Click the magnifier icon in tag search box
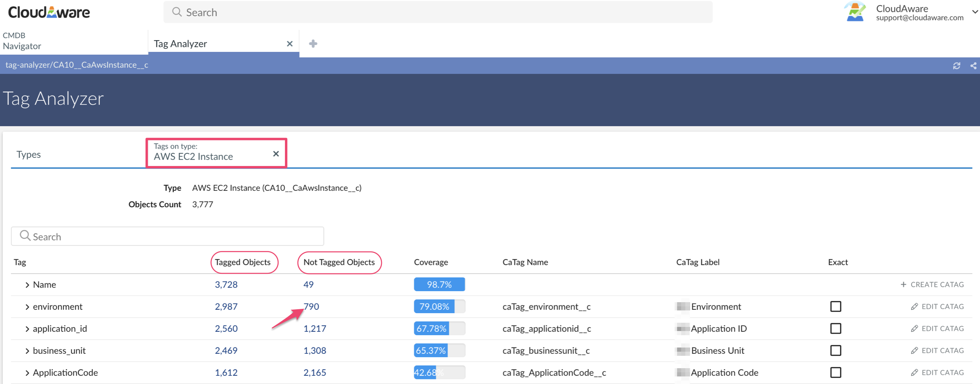980x384 pixels. [x=25, y=236]
